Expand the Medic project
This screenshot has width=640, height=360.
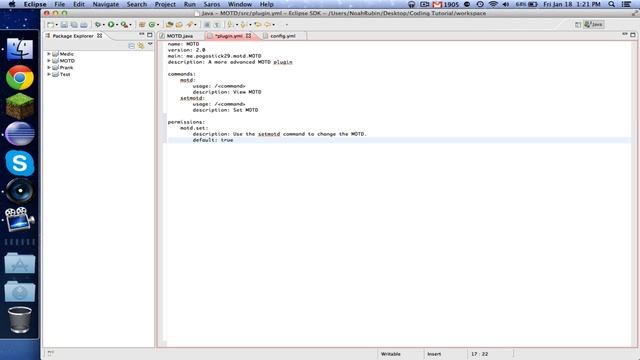coord(49,54)
